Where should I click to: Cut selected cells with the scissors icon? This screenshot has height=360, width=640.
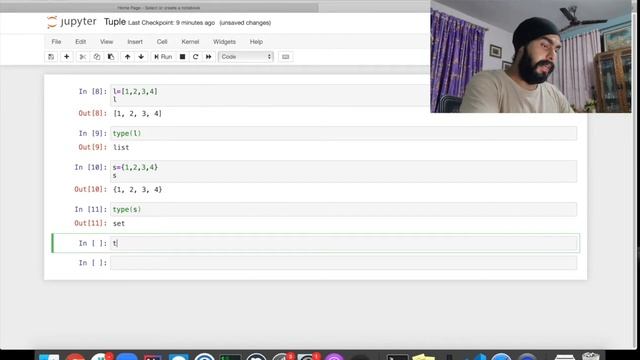tap(82, 57)
